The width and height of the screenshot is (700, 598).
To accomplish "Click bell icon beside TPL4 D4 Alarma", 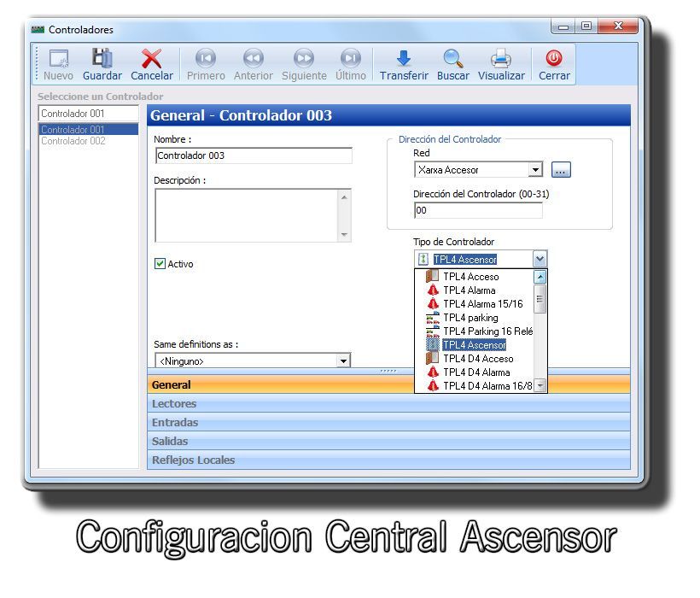I will pos(433,372).
